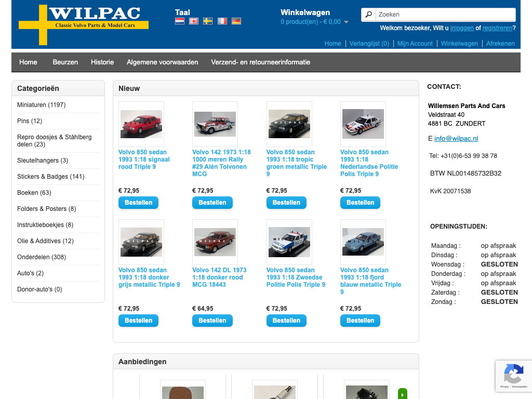Choose the Swedish flag language
The image size is (532, 399).
[208, 21]
